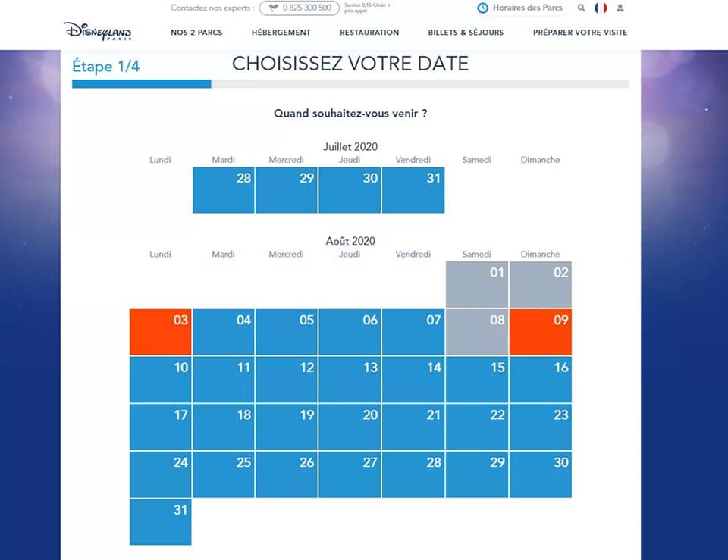The width and height of the screenshot is (728, 560).
Task: Click the clock icon for park hours
Action: point(483,8)
